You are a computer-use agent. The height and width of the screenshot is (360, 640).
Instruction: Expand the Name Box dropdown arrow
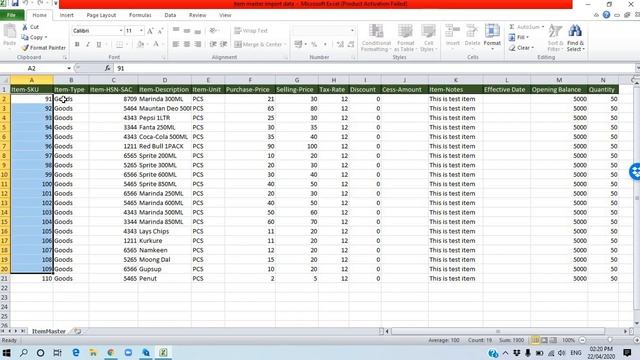pyautogui.click(x=69, y=68)
